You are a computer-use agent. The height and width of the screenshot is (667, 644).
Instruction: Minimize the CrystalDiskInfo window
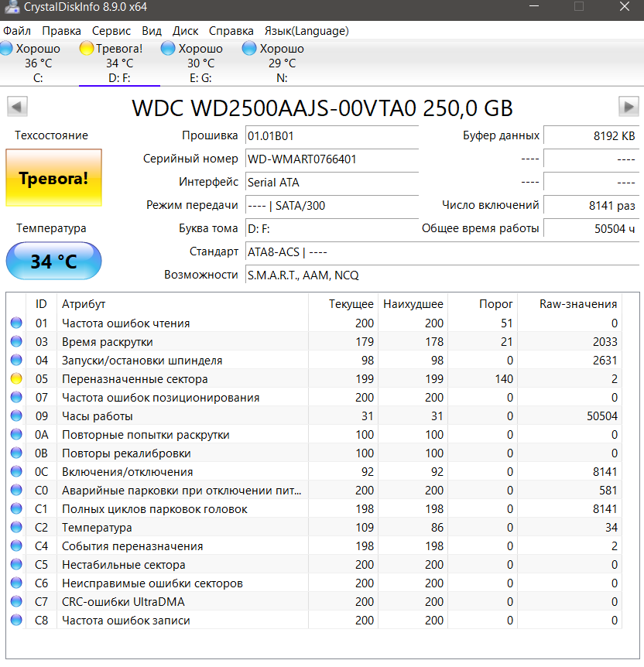click(x=534, y=6)
